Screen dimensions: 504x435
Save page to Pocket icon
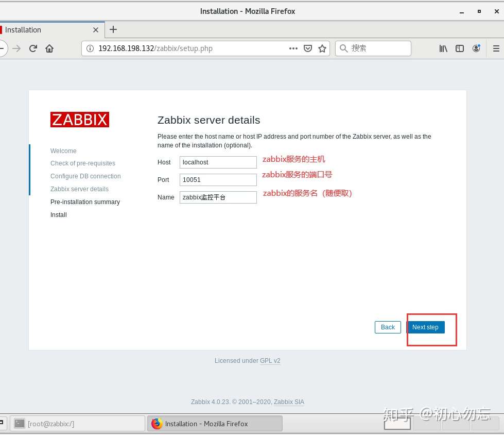[308, 48]
